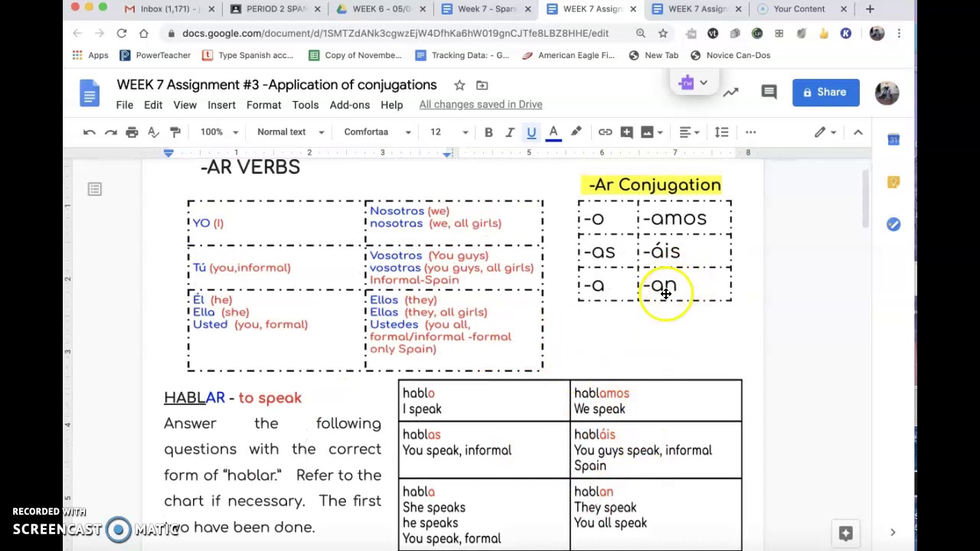The height and width of the screenshot is (551, 980).
Task: Reload the page in browser
Action: pos(121,34)
